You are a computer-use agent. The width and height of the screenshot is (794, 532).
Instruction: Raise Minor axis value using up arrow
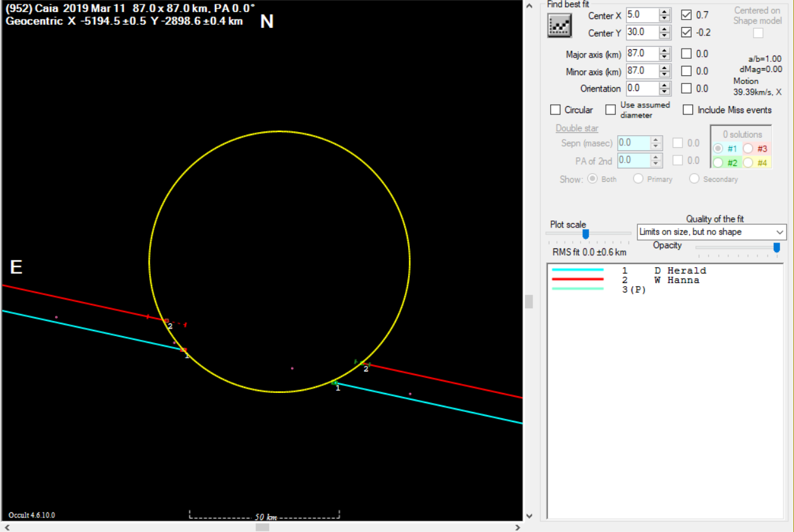[x=665, y=68]
